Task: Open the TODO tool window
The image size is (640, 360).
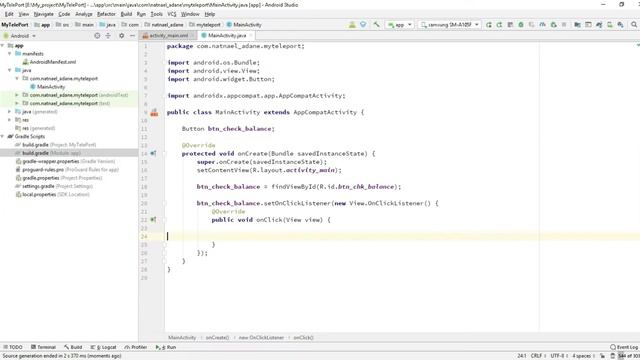Action: click(x=13, y=347)
